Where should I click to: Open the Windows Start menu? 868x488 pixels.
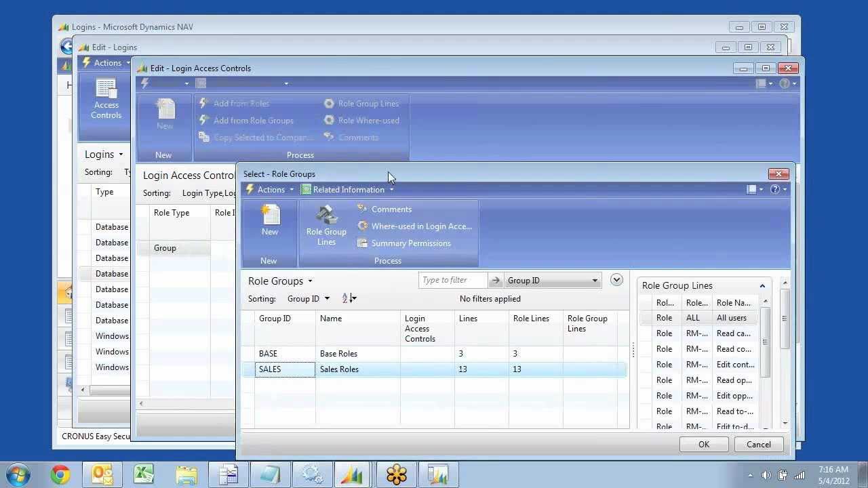click(18, 474)
